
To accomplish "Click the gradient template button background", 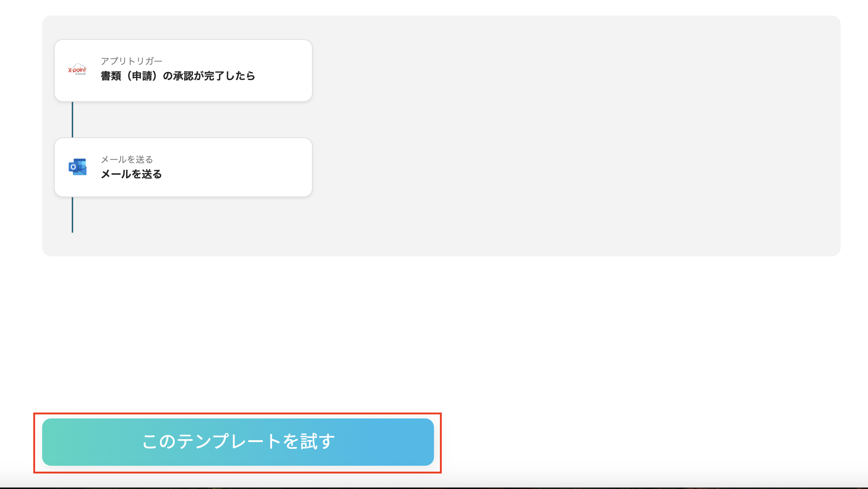I will pyautogui.click(x=238, y=442).
